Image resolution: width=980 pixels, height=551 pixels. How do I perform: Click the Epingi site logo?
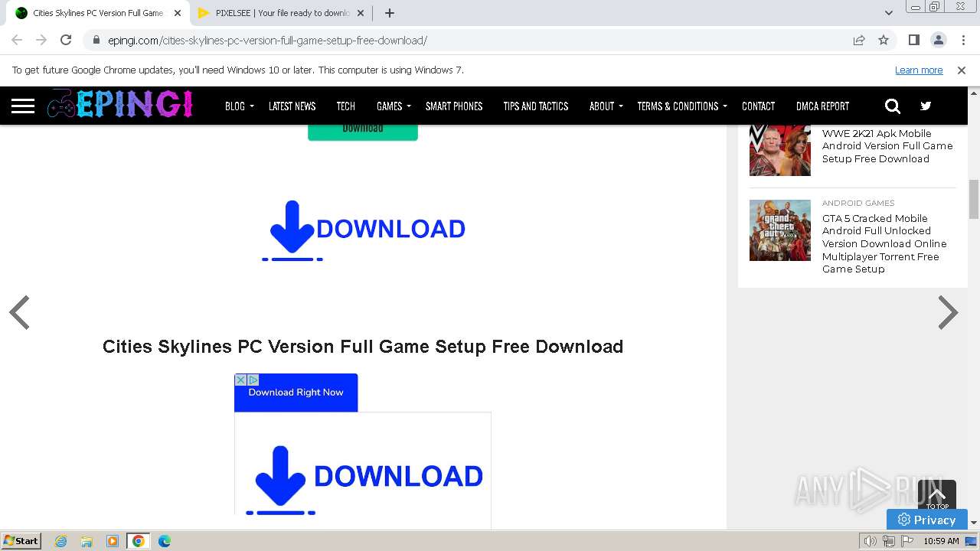(x=120, y=104)
